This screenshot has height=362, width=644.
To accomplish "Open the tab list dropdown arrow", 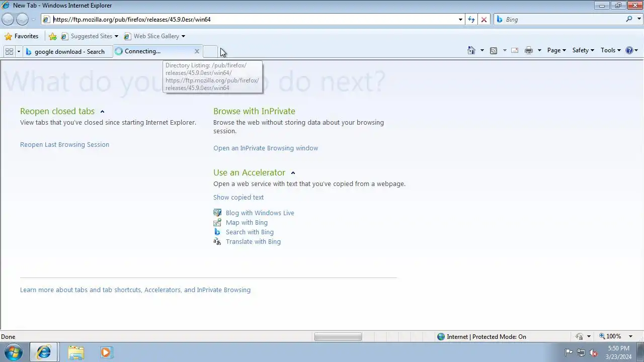I will pyautogui.click(x=19, y=51).
